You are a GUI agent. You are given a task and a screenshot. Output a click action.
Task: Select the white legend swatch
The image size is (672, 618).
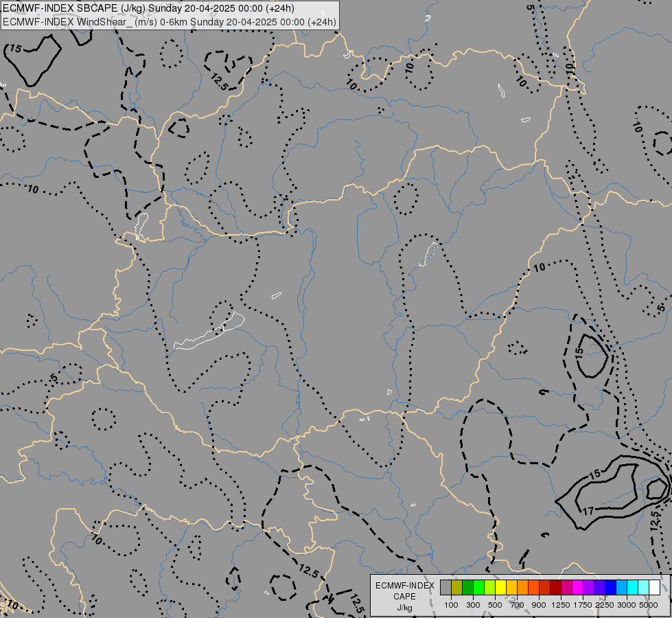[x=654, y=587]
